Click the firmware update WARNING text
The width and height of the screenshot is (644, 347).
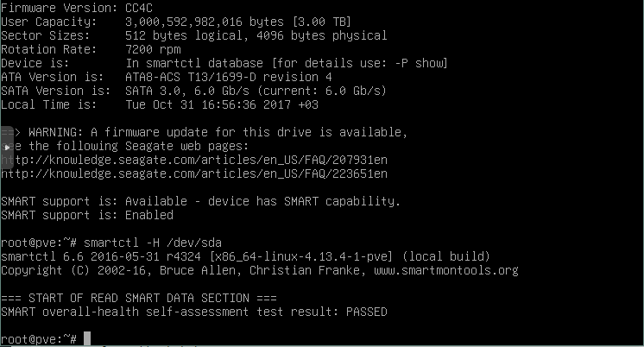216,132
